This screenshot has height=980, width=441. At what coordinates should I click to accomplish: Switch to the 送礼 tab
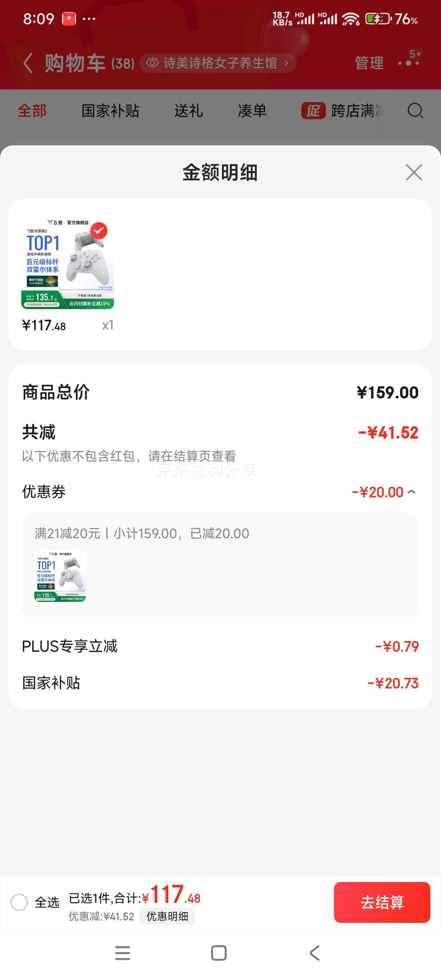click(189, 111)
